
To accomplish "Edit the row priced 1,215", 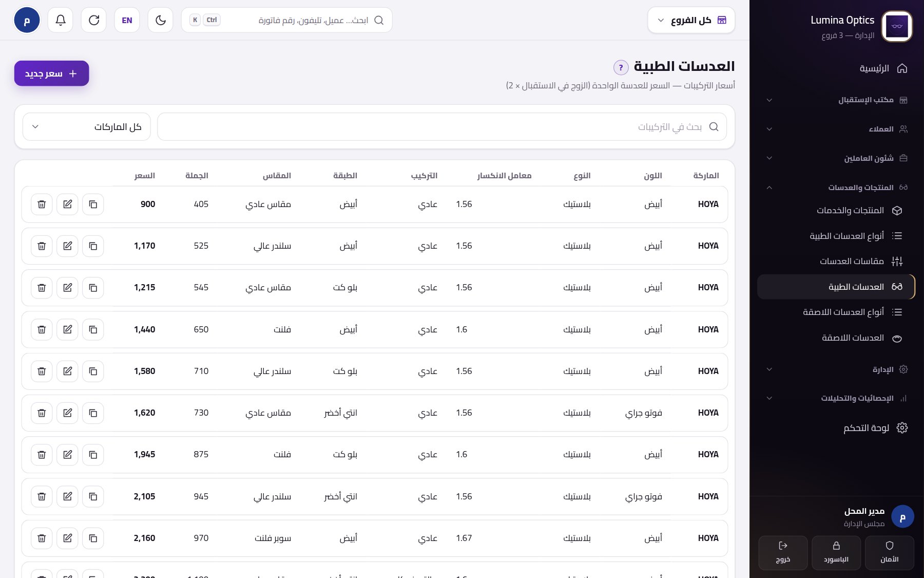I will click(67, 288).
